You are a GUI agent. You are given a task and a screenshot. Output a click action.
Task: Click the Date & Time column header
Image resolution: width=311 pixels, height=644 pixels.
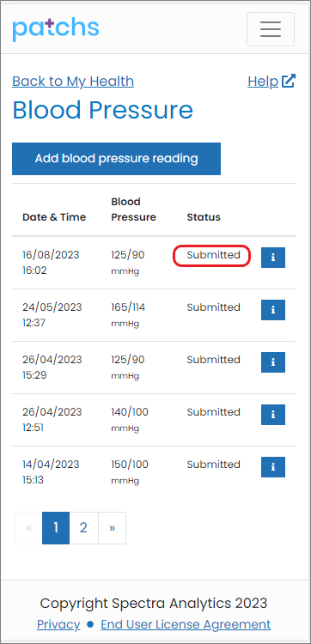click(x=54, y=217)
